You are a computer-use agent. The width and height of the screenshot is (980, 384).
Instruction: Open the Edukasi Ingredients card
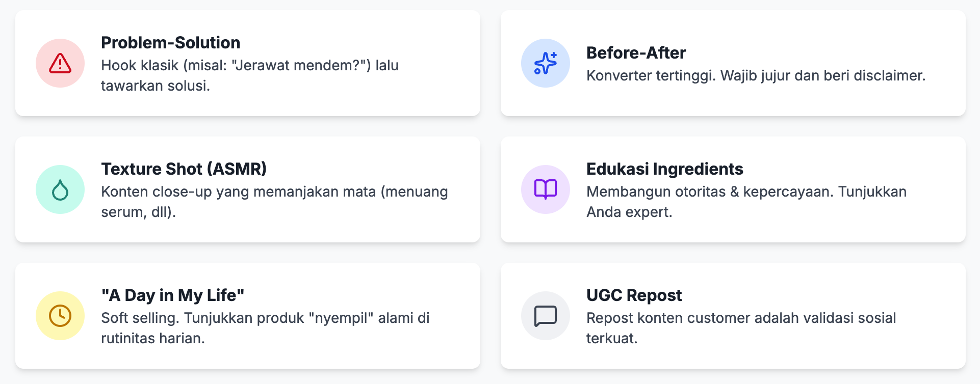(x=732, y=189)
